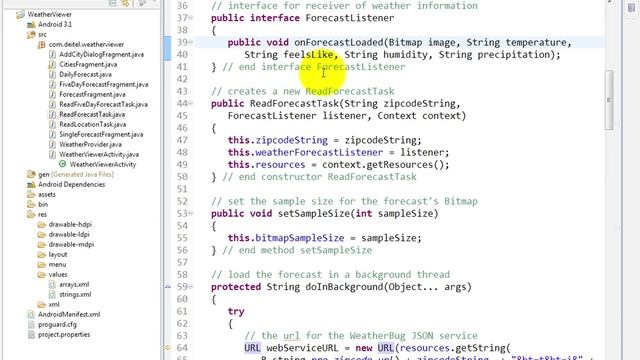
Task: Select the res folder
Action: (42, 214)
